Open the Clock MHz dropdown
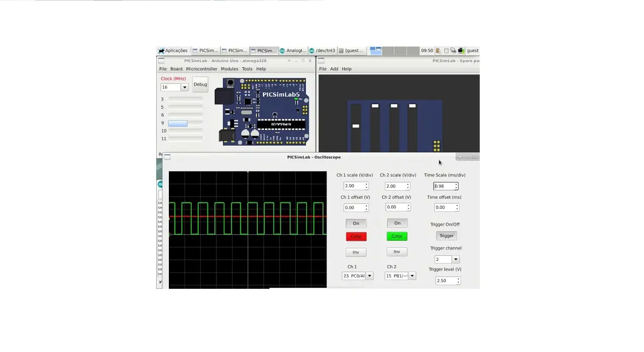 (184, 87)
